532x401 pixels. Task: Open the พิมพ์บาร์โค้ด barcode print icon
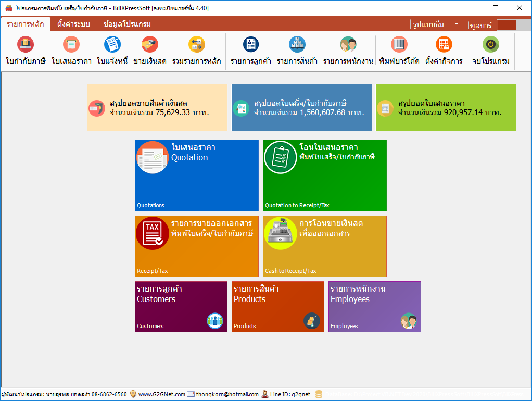click(399, 44)
